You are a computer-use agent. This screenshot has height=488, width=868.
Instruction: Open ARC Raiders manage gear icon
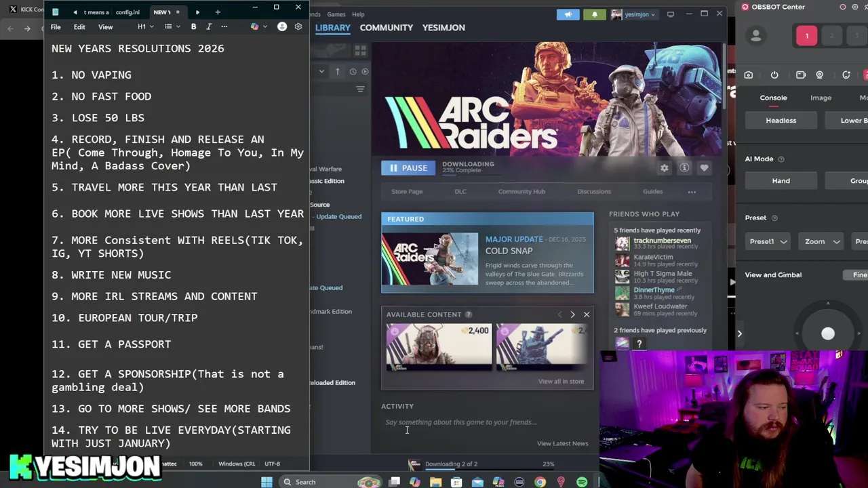665,167
